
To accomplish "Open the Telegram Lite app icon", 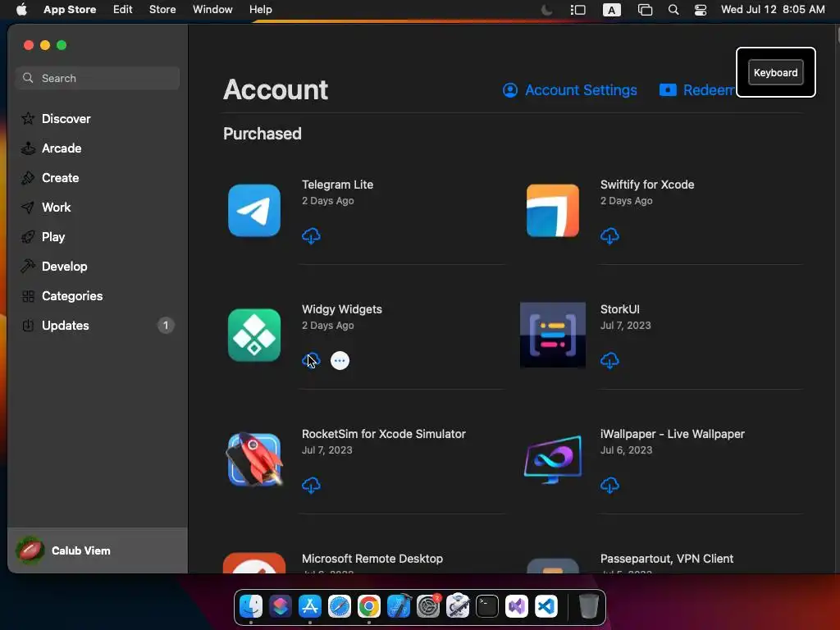I will click(x=254, y=211).
